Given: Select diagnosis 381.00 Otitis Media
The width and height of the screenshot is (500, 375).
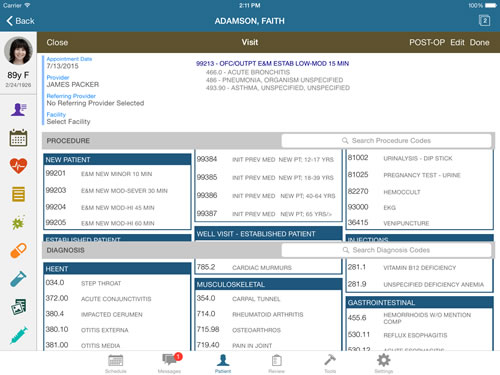Looking at the screenshot, I should coord(117,345).
